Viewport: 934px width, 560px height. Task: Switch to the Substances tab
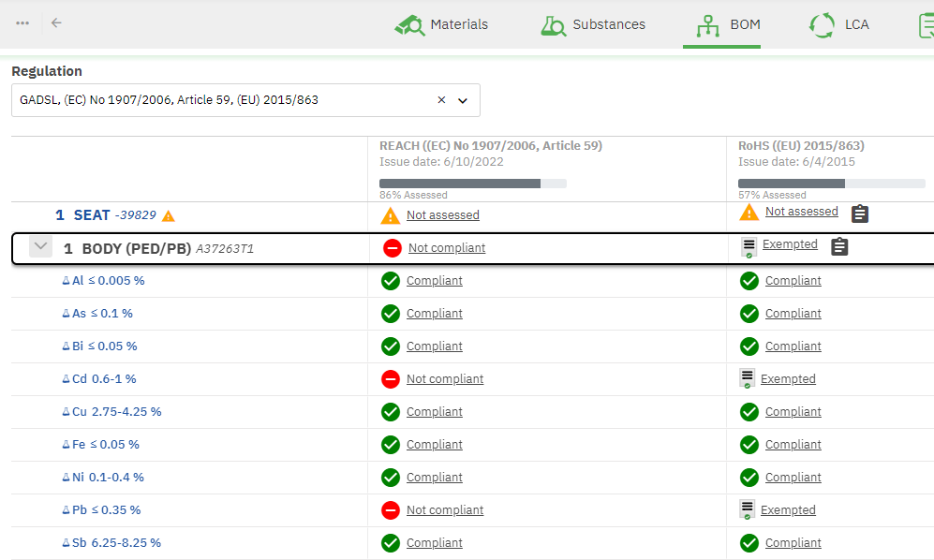pos(593,25)
